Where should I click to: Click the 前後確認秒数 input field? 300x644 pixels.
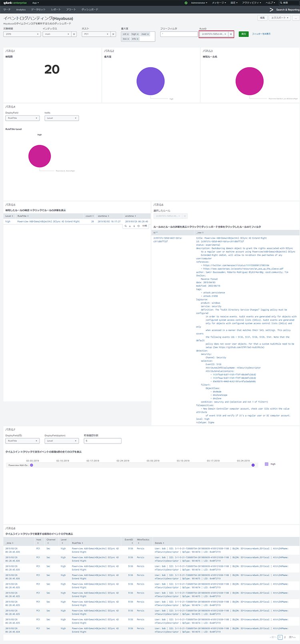(102, 441)
